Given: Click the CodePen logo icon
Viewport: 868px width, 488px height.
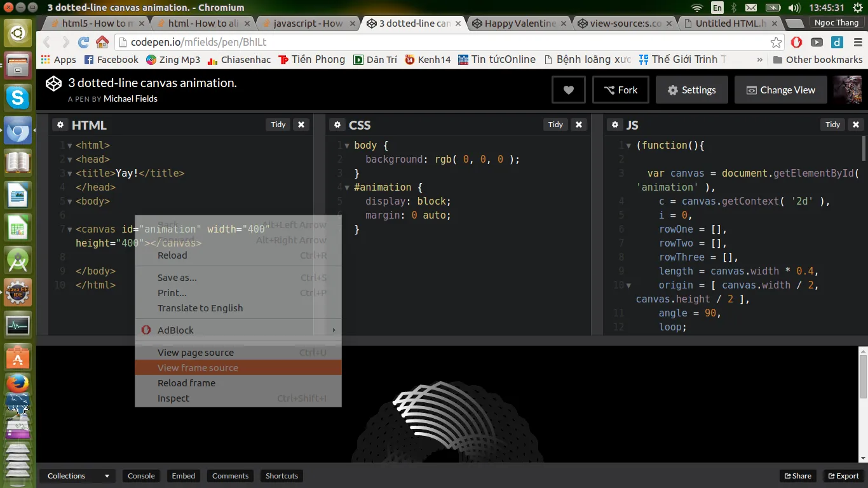Looking at the screenshot, I should pos(54,84).
